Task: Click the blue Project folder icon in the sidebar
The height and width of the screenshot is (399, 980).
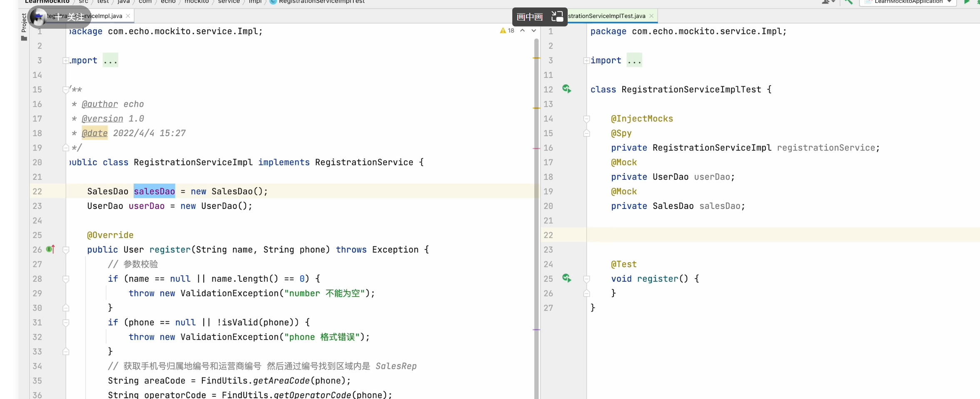Action: tap(23, 38)
